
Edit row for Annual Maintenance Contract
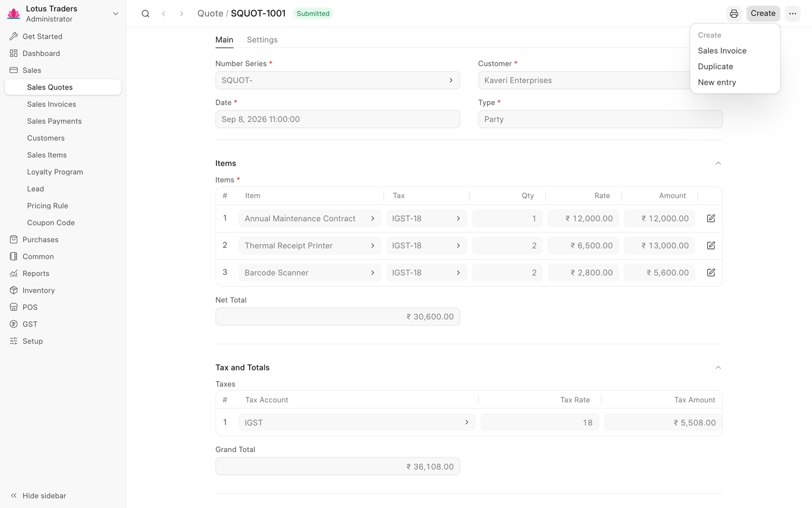(711, 218)
